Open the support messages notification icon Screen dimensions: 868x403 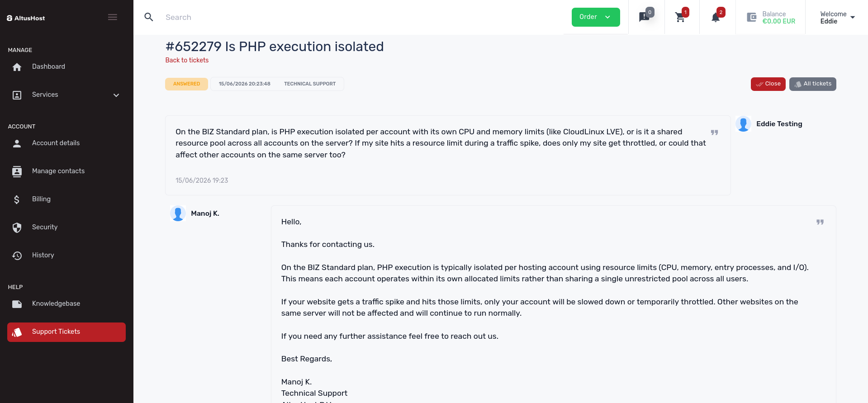coord(644,17)
